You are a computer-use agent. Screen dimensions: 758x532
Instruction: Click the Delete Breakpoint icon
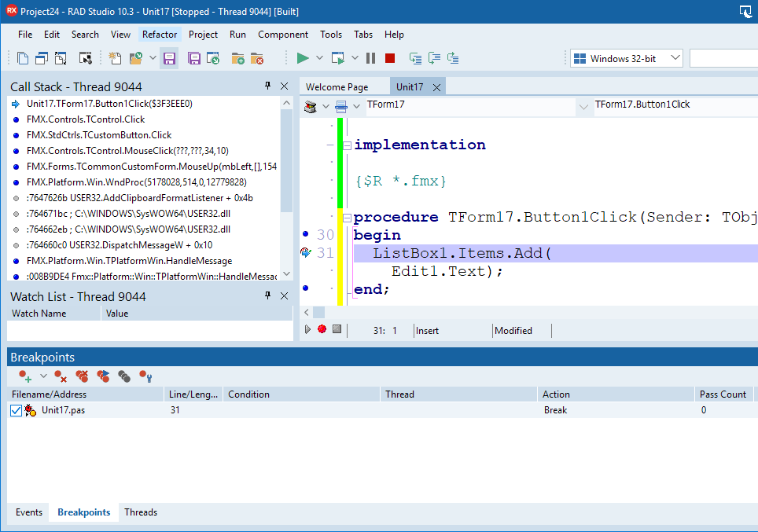[x=61, y=377]
